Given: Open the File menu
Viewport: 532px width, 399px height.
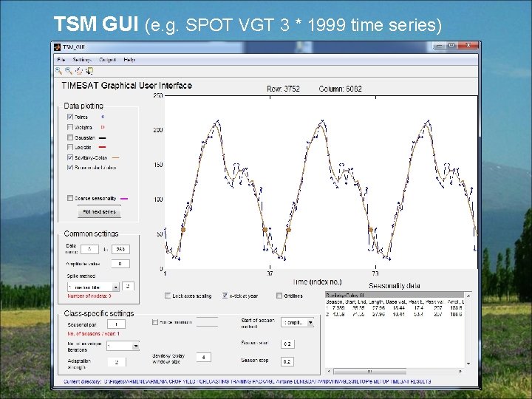Looking at the screenshot, I should click(61, 60).
